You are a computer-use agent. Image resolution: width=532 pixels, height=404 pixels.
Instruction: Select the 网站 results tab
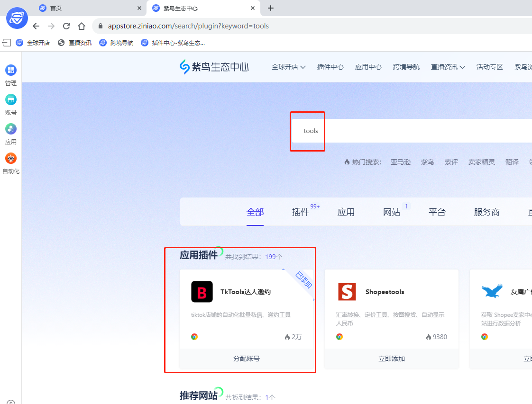392,212
